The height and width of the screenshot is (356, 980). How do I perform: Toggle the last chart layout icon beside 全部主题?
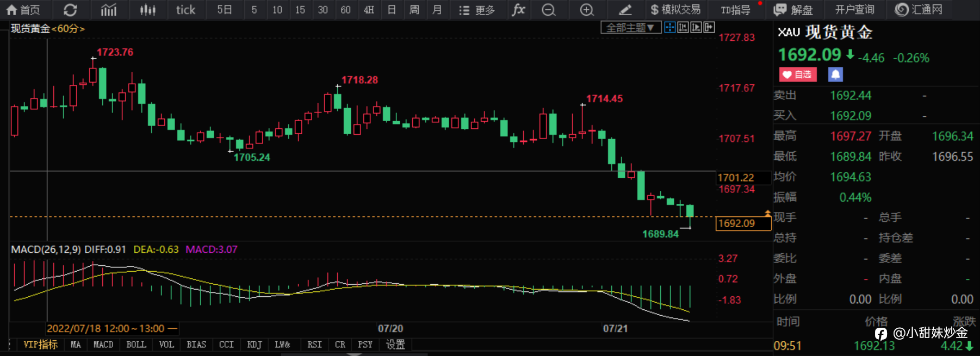(709, 27)
